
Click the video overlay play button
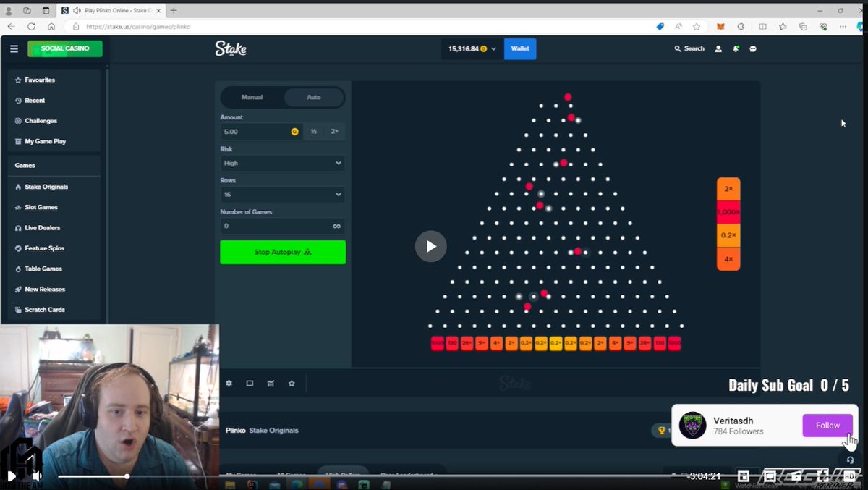coord(431,246)
